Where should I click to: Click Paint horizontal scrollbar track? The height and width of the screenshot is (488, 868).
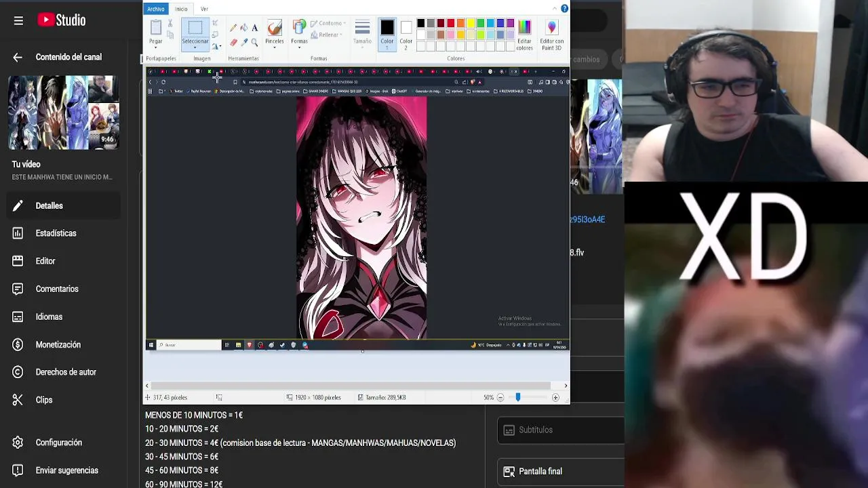click(x=351, y=386)
